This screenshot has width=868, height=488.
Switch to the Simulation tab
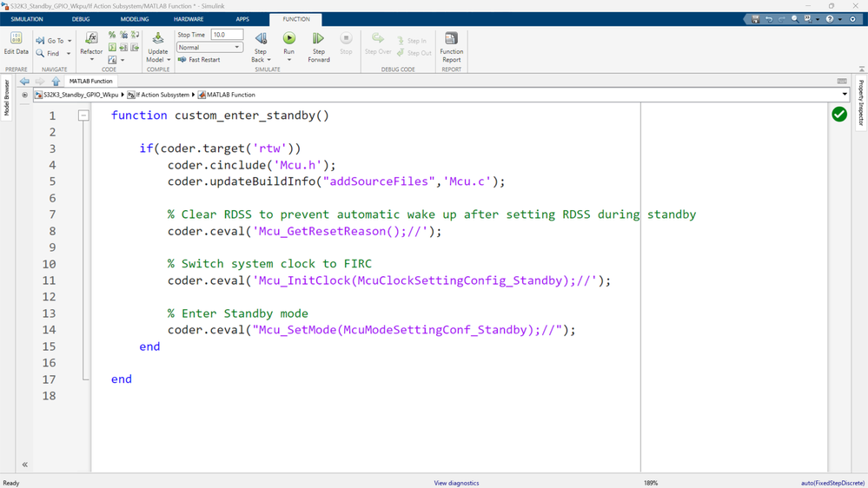pos(27,19)
